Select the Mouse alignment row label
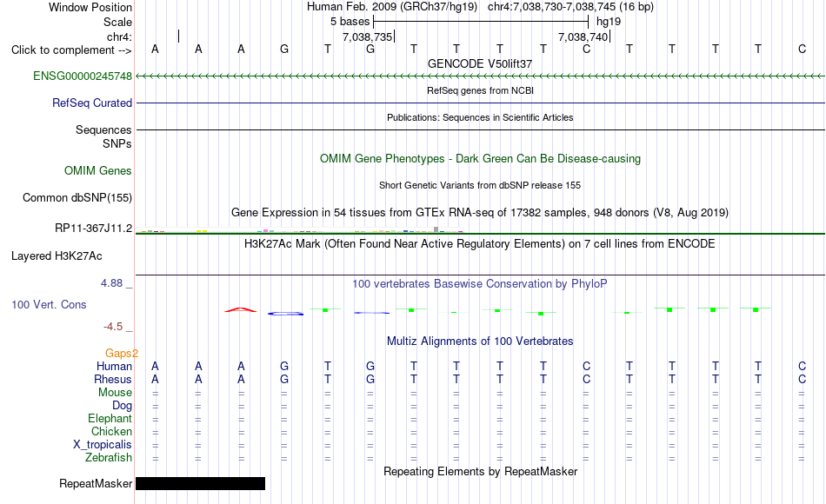The width and height of the screenshot is (826, 504). coord(115,393)
